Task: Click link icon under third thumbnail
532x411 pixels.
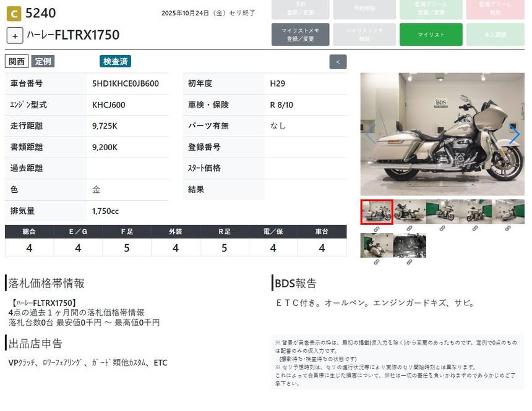Action: [442, 229]
